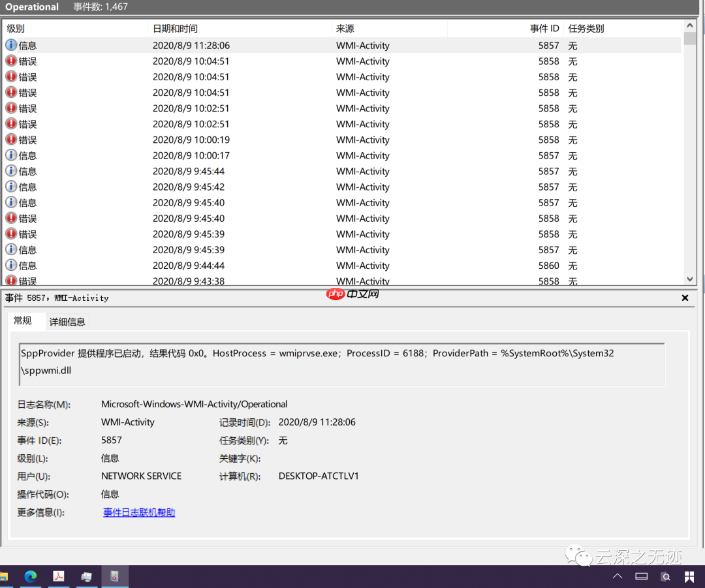Click the 操作代码(O): label
This screenshot has width=705, height=588.
42,495
